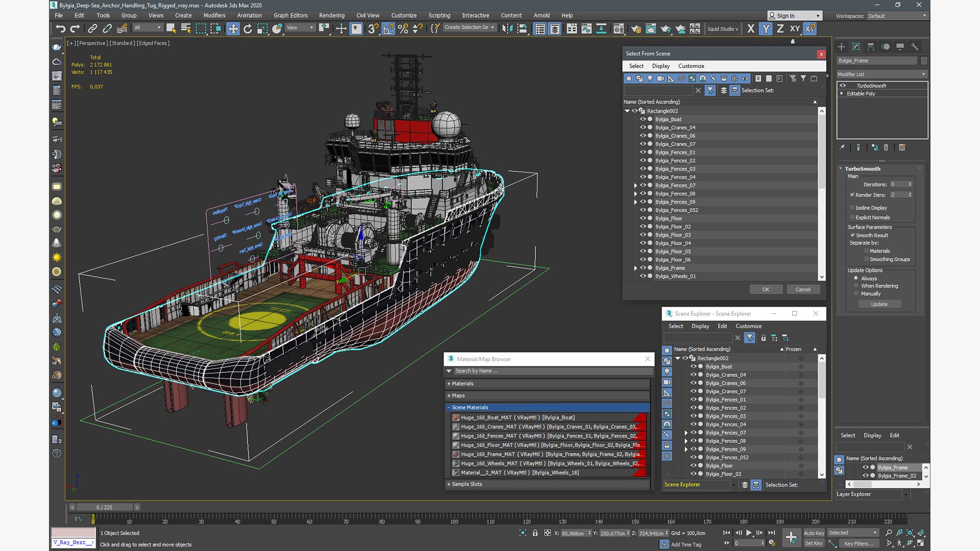Select the Link tool icon
Image resolution: width=980 pixels, height=551 pixels.
pos(92,29)
